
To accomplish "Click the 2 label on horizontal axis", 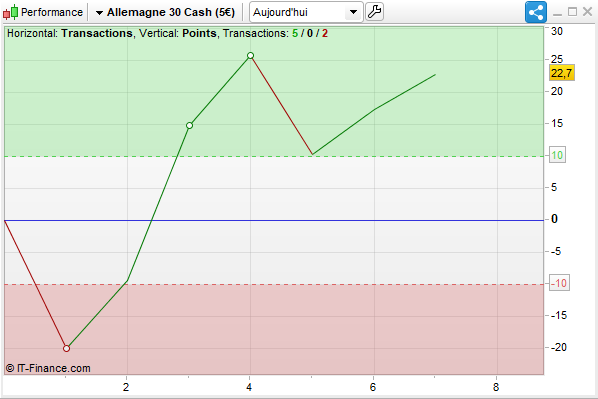I will pyautogui.click(x=126, y=387).
